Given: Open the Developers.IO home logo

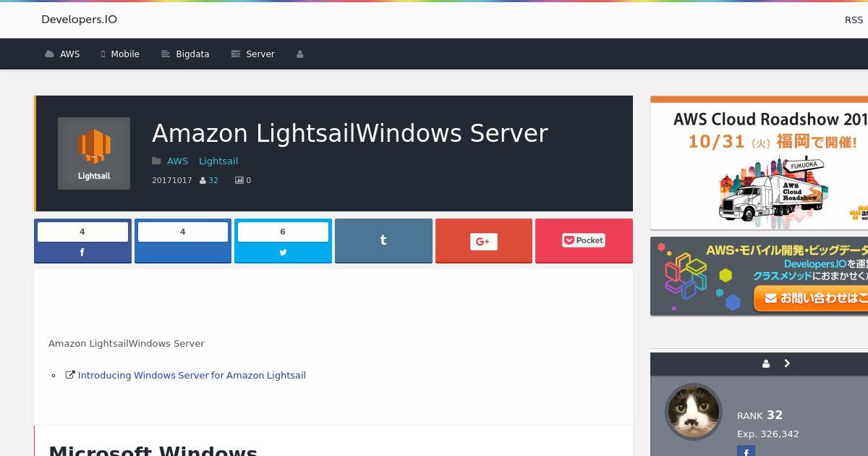Looking at the screenshot, I should pos(79,20).
